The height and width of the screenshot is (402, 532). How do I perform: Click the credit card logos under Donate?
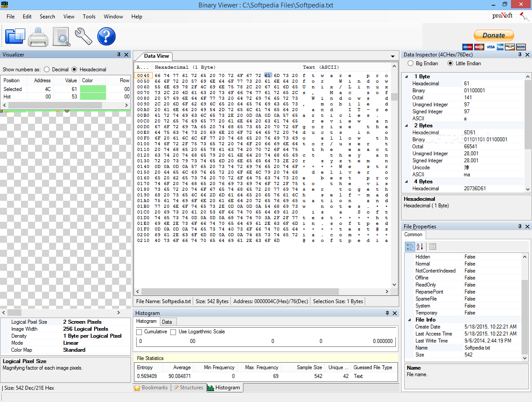tap(494, 47)
